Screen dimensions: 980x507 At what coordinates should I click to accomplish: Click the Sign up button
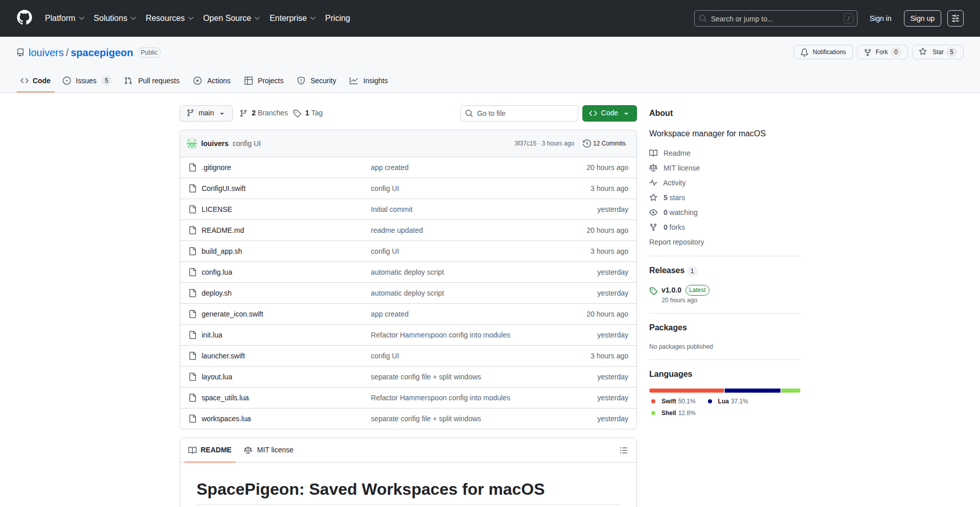[922, 18]
